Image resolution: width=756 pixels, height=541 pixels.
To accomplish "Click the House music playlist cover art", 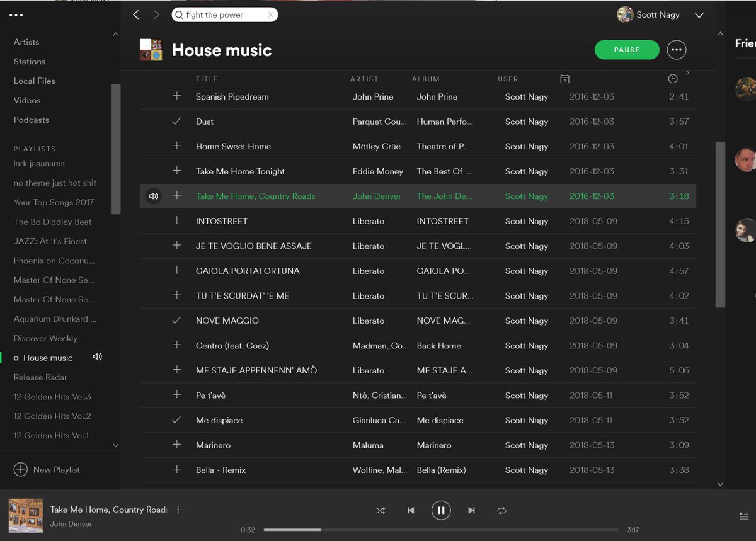I will pos(151,50).
